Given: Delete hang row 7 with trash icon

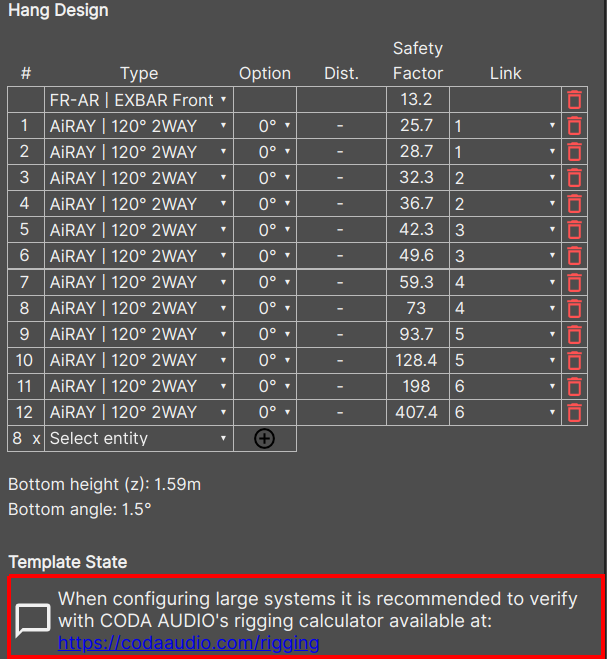Looking at the screenshot, I should click(x=574, y=282).
